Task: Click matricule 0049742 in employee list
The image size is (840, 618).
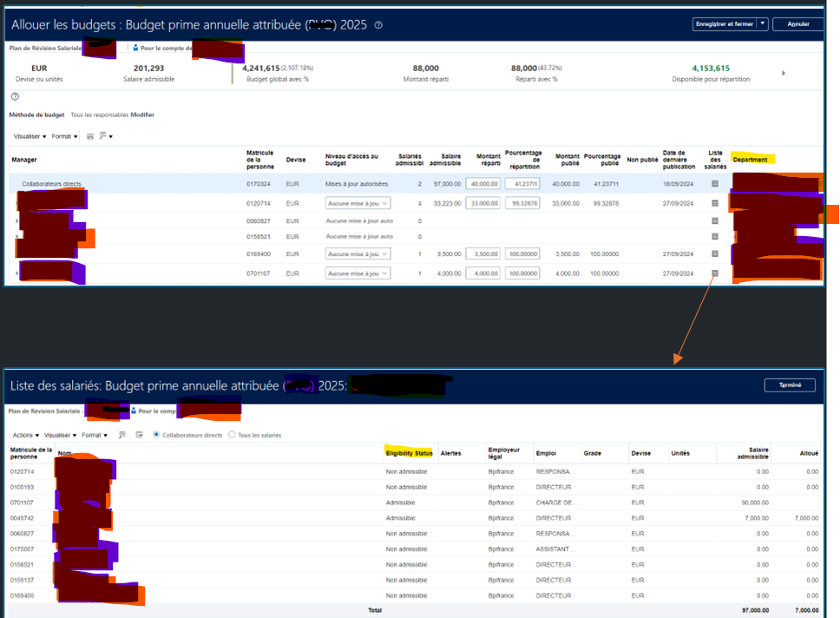Action: (x=22, y=518)
